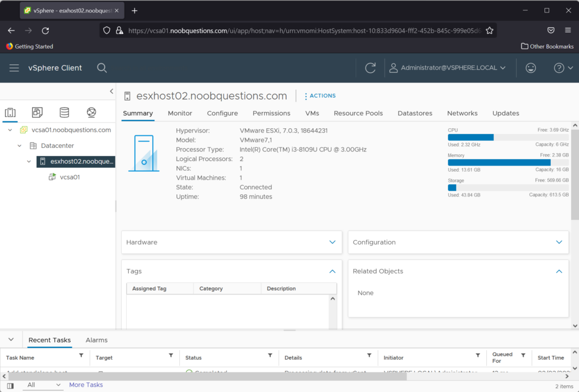The height and width of the screenshot is (392, 579).
Task: Click the browser address bar URL
Action: point(305,31)
